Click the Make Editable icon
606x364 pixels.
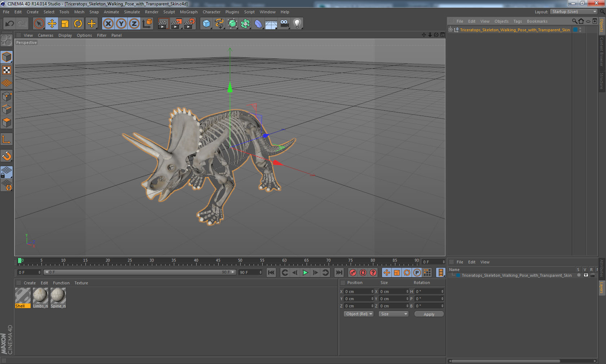[x=6, y=40]
